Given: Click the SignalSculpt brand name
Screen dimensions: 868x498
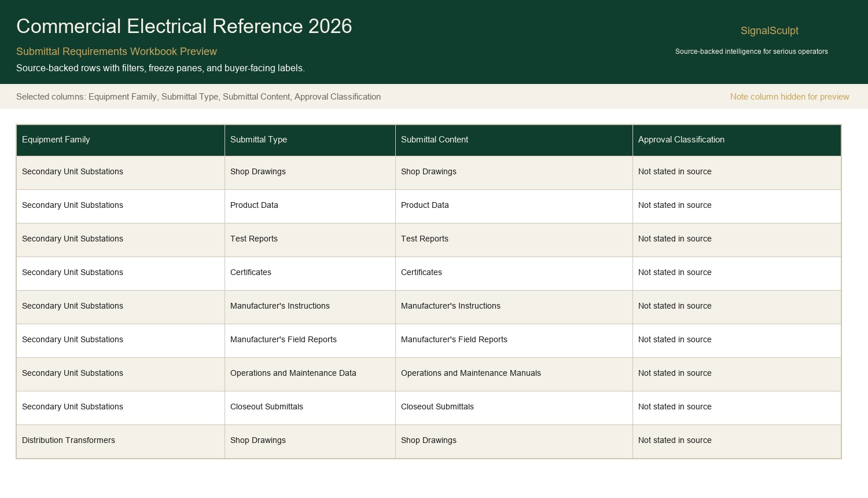Looking at the screenshot, I should pyautogui.click(x=769, y=31).
